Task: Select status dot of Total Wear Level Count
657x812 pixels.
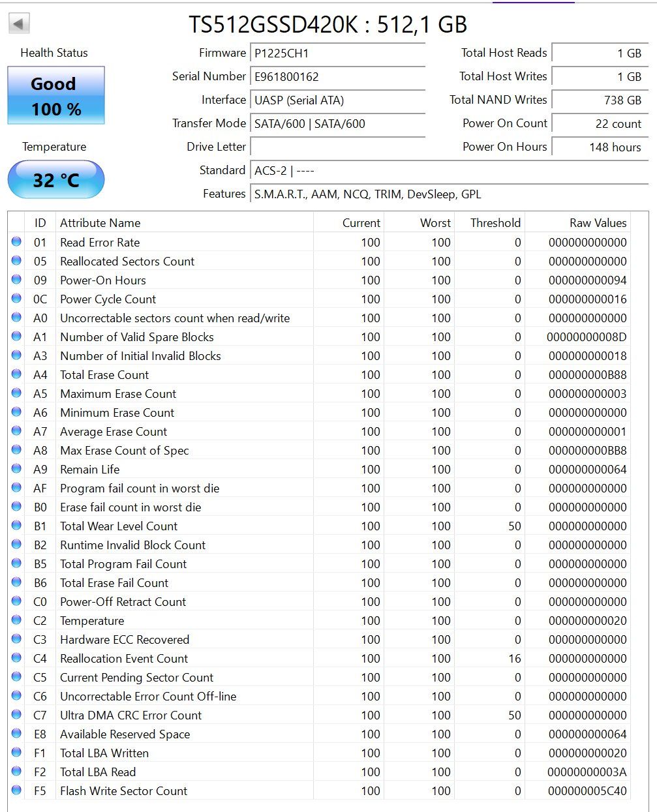Action: click(x=16, y=526)
